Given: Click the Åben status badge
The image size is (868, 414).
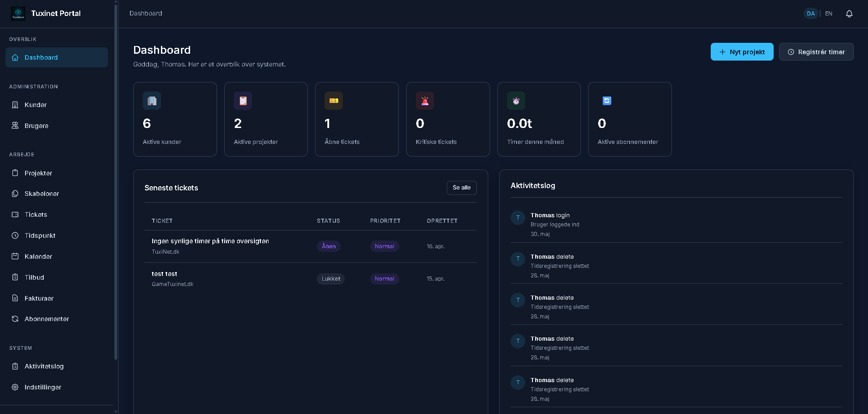Looking at the screenshot, I should 329,246.
